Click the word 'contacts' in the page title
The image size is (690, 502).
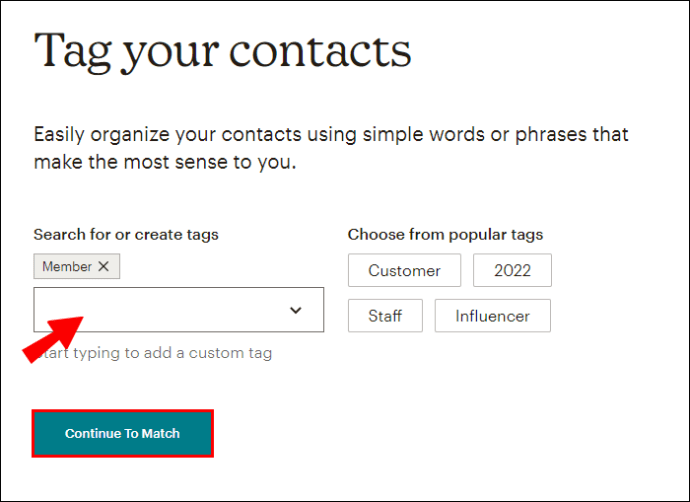(320, 51)
